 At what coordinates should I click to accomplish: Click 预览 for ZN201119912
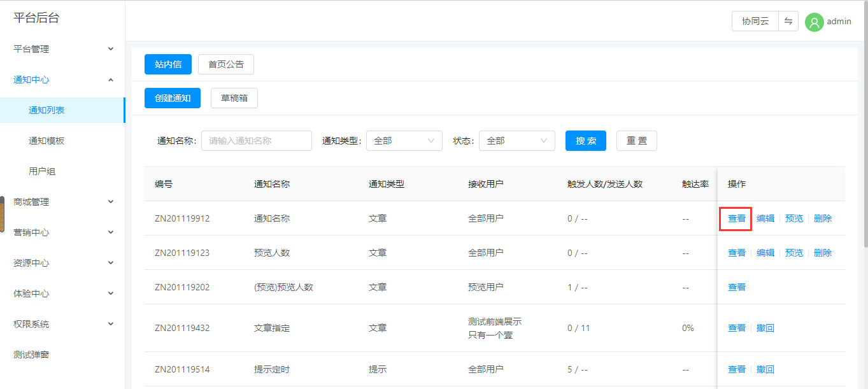pos(794,218)
